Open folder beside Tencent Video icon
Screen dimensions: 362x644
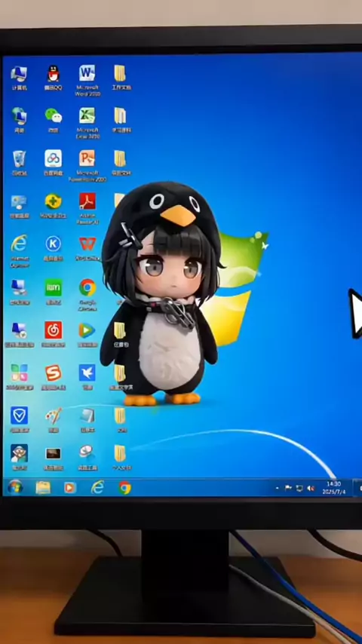120,330
